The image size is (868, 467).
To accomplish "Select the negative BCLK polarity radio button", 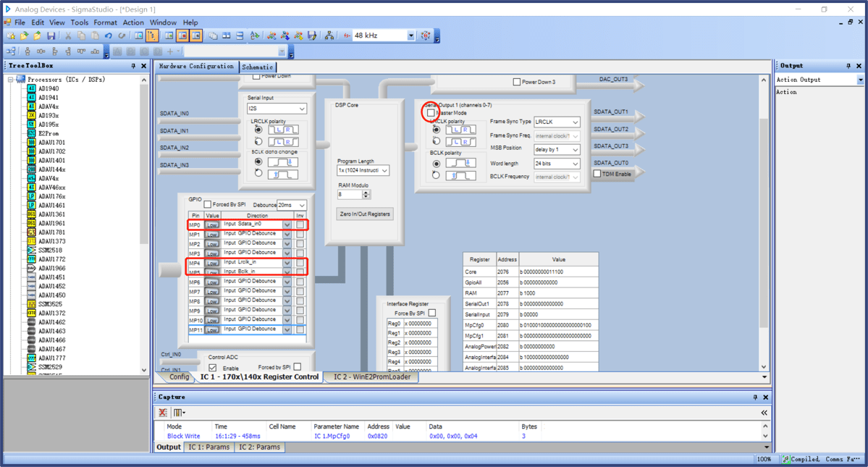I will (x=436, y=174).
